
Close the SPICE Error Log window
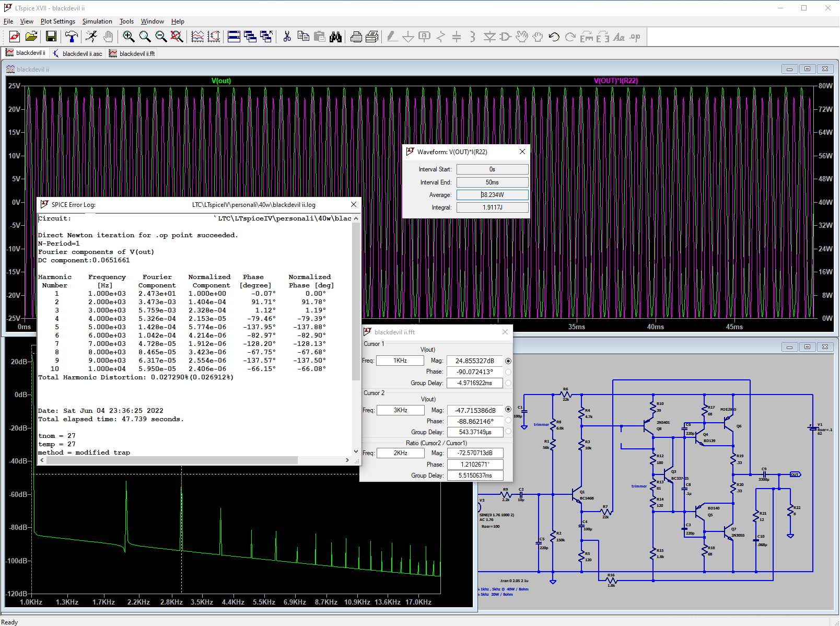pos(354,204)
